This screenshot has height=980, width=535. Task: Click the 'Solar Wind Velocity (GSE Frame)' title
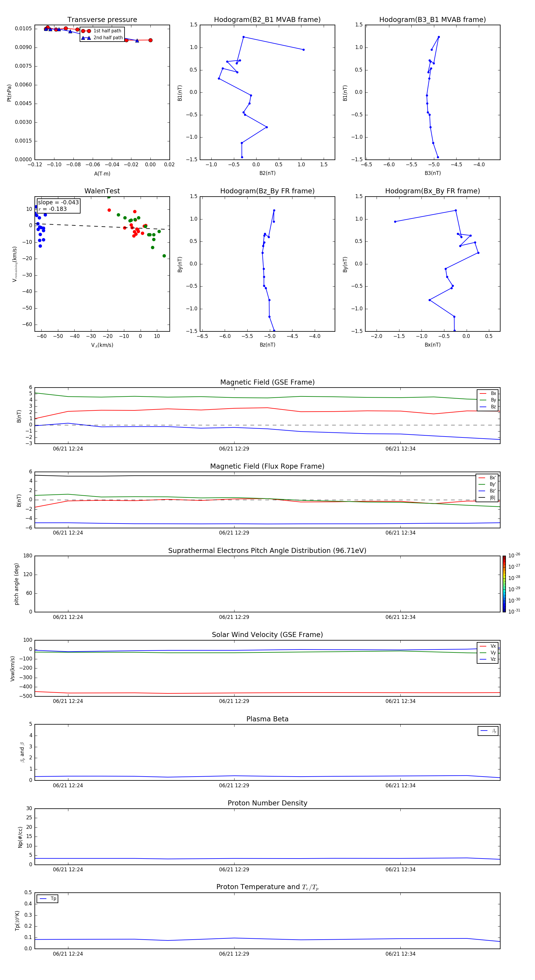click(x=267, y=635)
